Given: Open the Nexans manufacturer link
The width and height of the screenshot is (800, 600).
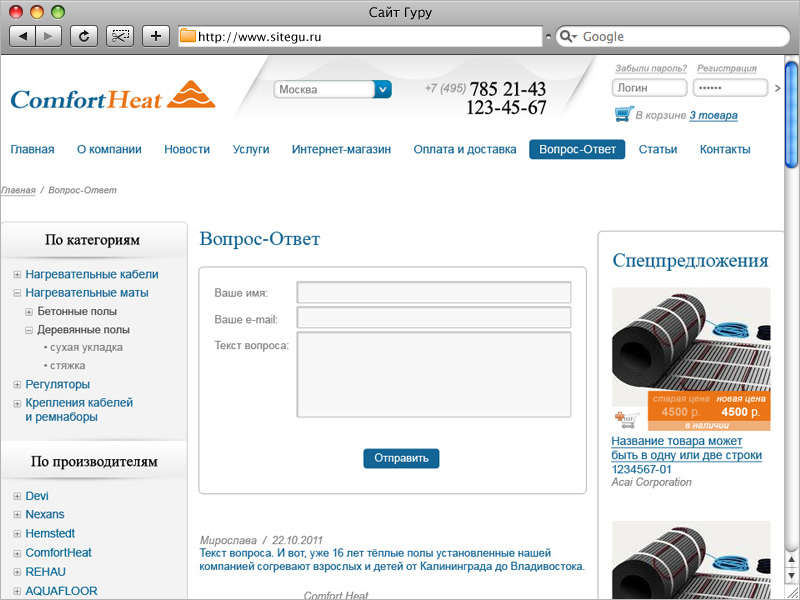Looking at the screenshot, I should pyautogui.click(x=45, y=514).
